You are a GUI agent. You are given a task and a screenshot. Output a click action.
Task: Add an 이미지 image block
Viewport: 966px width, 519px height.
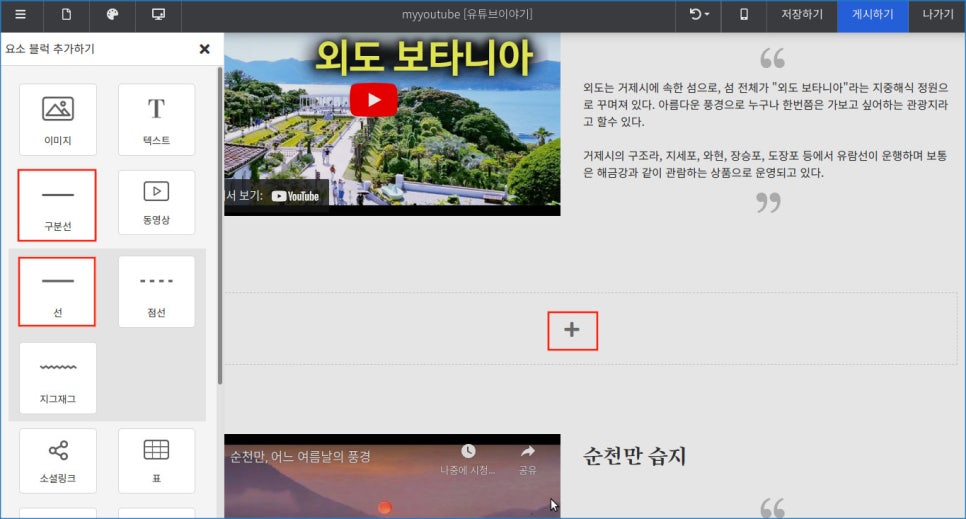click(58, 120)
